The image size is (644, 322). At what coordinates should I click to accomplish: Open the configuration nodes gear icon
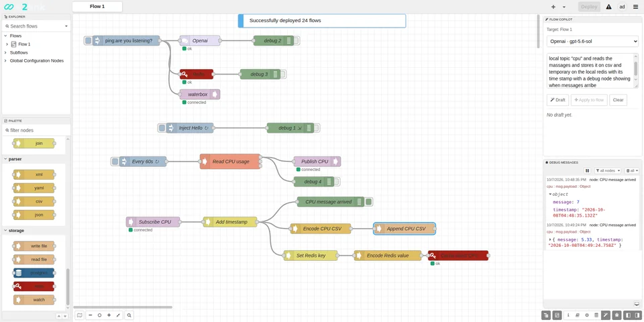pyautogui.click(x=587, y=315)
